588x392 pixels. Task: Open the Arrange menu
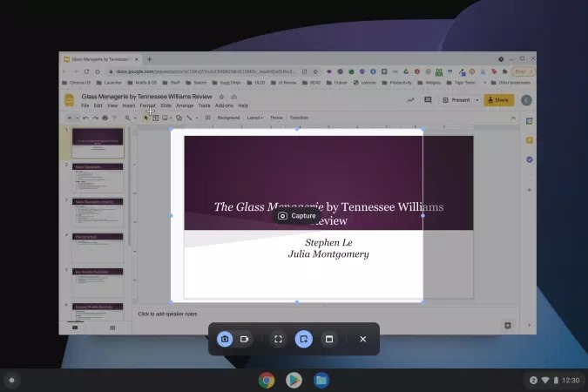tap(185, 105)
